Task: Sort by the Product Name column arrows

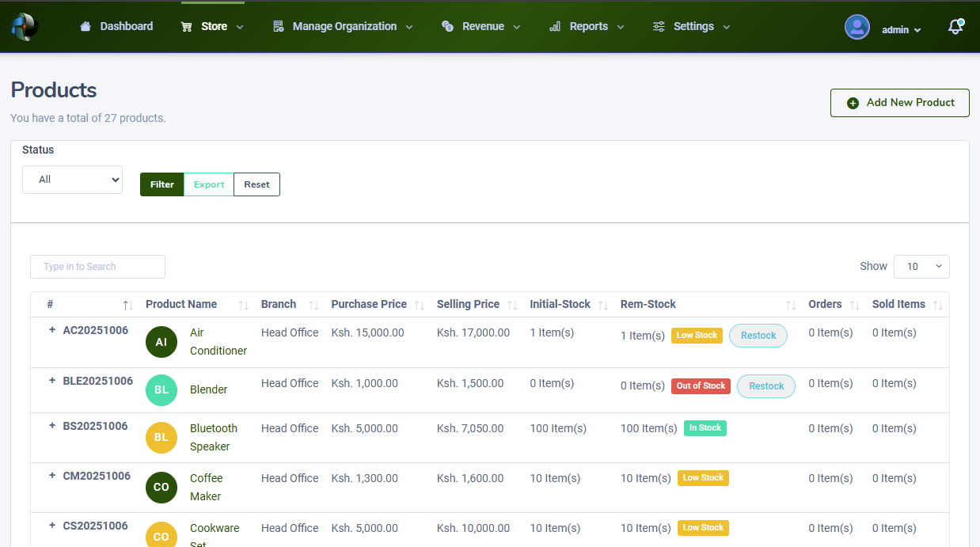Action: coord(244,305)
